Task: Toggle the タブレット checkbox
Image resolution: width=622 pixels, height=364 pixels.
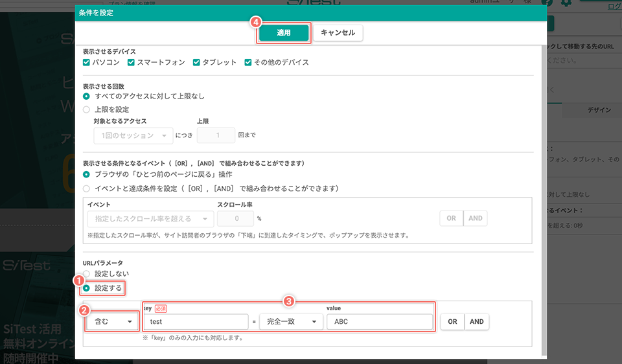Action: point(196,62)
